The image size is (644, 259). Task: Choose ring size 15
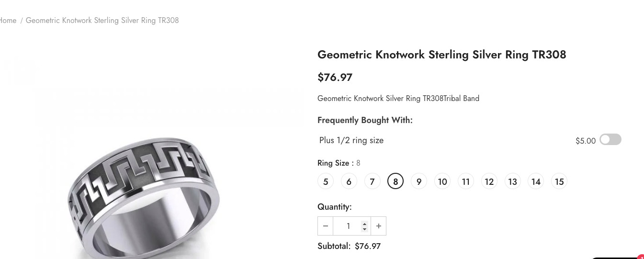click(x=559, y=181)
